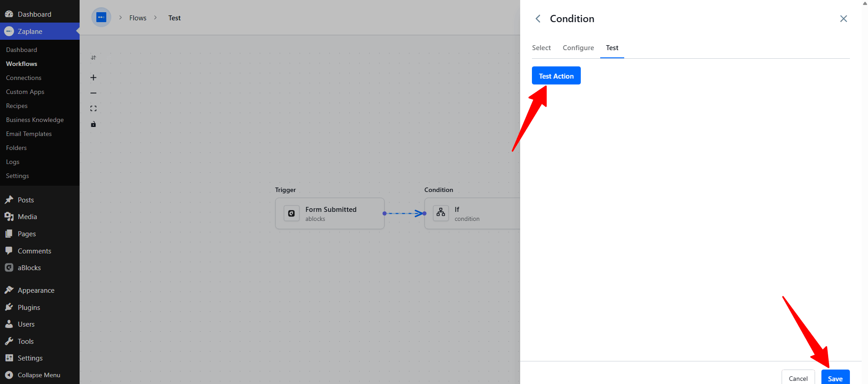868x384 pixels.
Task: Toggle the canvas lock icon
Action: (x=93, y=124)
